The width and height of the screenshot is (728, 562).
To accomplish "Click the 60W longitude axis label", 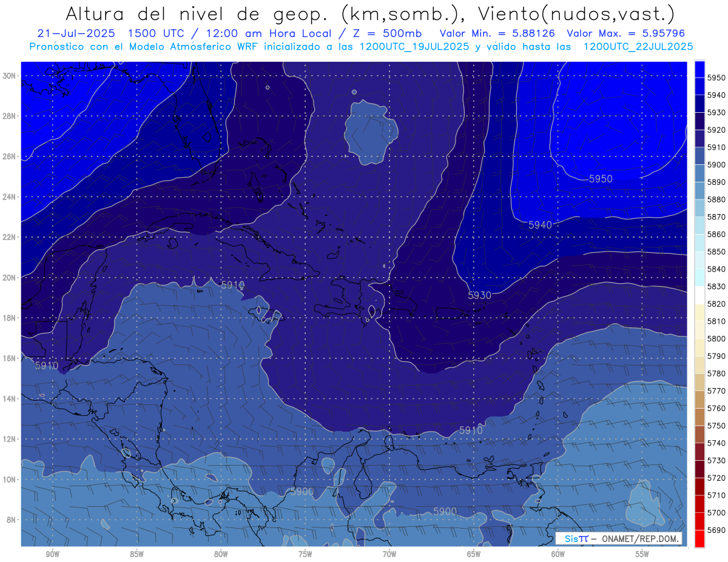I will coord(558,554).
